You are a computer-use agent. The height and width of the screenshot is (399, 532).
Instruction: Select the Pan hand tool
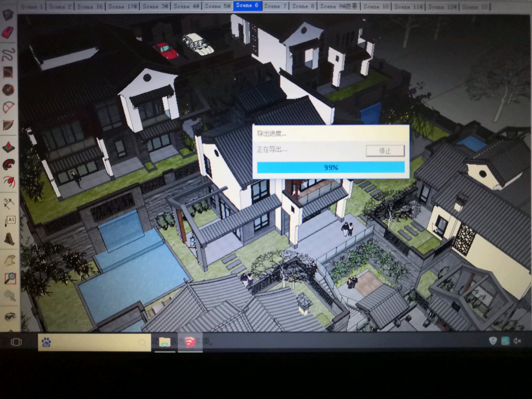(10, 260)
